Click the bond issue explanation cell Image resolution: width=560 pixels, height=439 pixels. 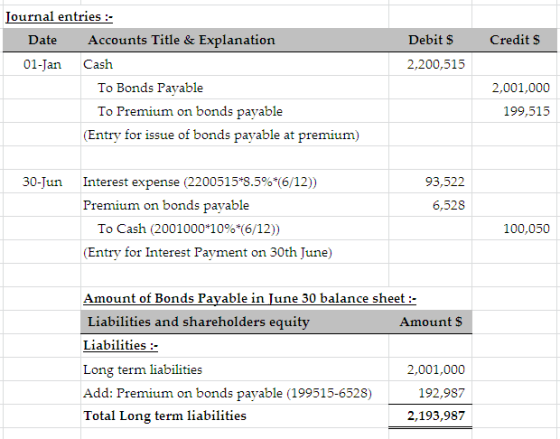221,135
